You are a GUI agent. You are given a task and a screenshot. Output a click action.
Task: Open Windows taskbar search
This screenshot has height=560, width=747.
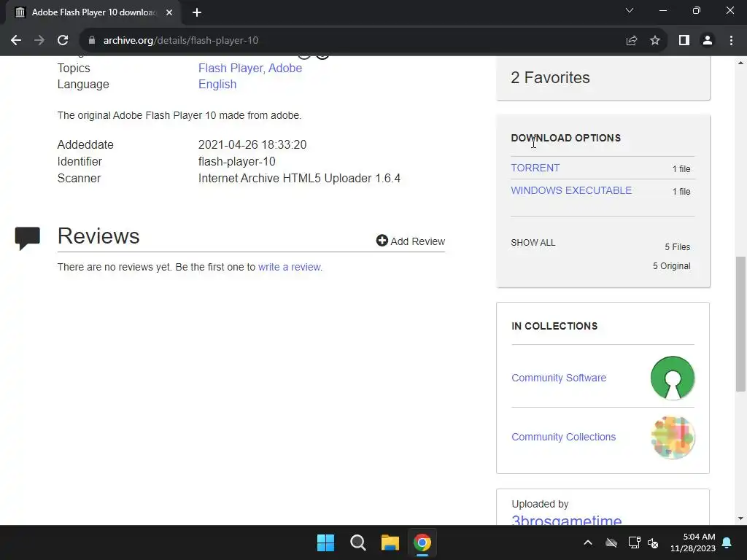tap(357, 542)
